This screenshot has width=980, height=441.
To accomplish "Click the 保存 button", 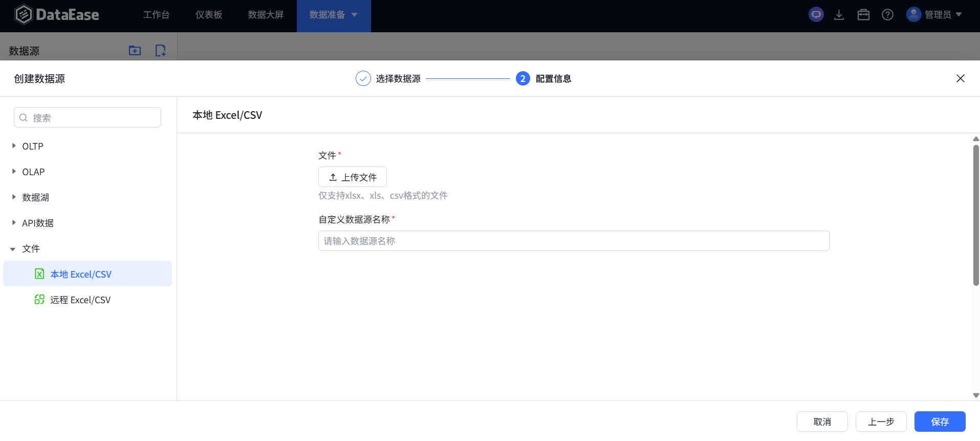I will click(x=940, y=422).
